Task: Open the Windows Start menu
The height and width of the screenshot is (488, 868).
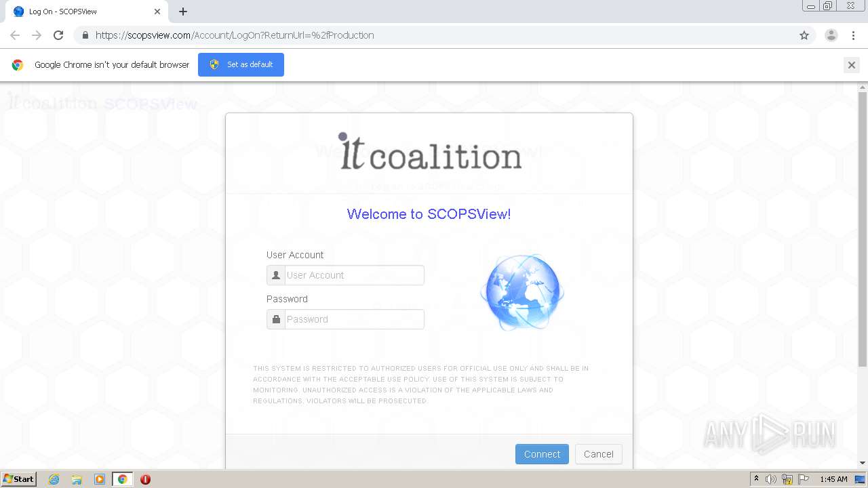Action: click(x=19, y=479)
